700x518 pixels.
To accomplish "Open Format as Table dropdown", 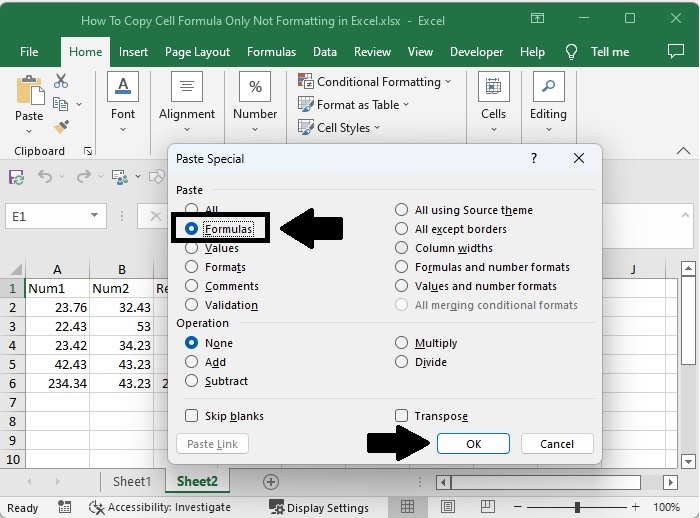I will [x=354, y=104].
